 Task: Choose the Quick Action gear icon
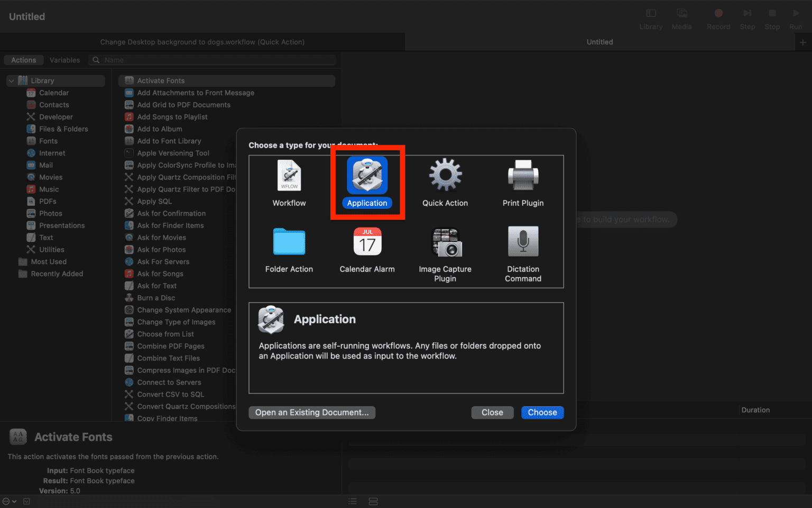[x=445, y=176]
